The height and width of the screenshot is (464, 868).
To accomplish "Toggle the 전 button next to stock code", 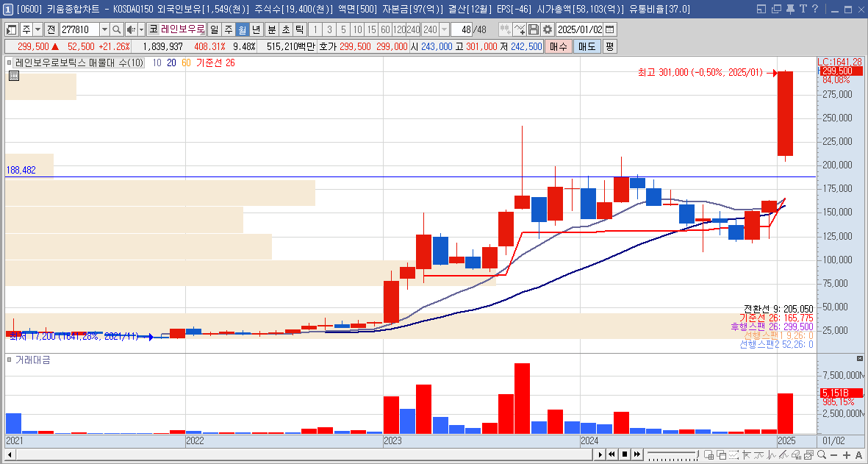I will point(51,29).
